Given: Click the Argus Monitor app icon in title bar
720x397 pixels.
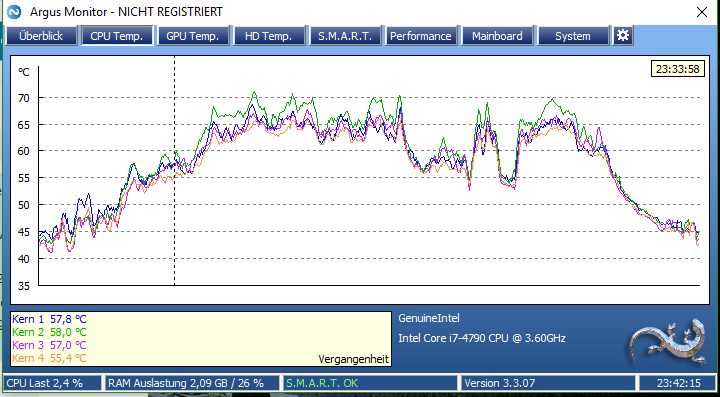Looking at the screenshot, I should coord(14,11).
